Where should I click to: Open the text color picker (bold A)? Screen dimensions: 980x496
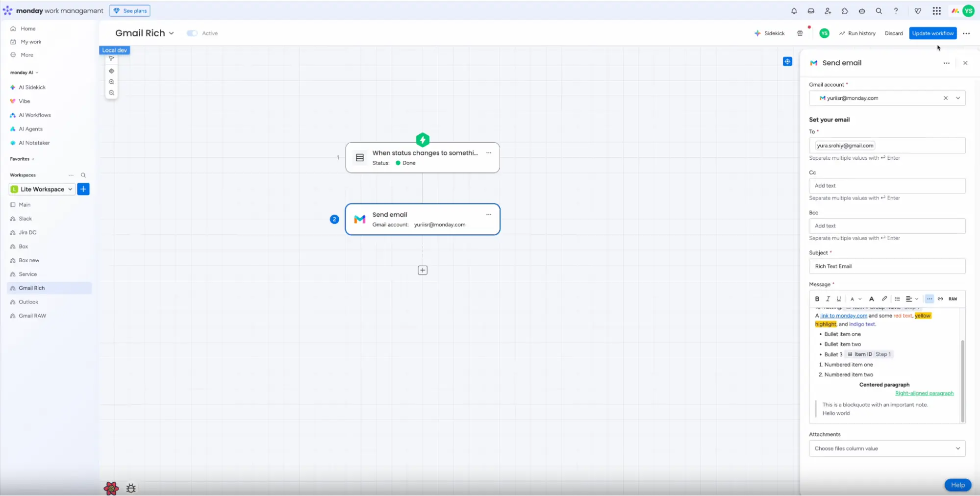(871, 299)
